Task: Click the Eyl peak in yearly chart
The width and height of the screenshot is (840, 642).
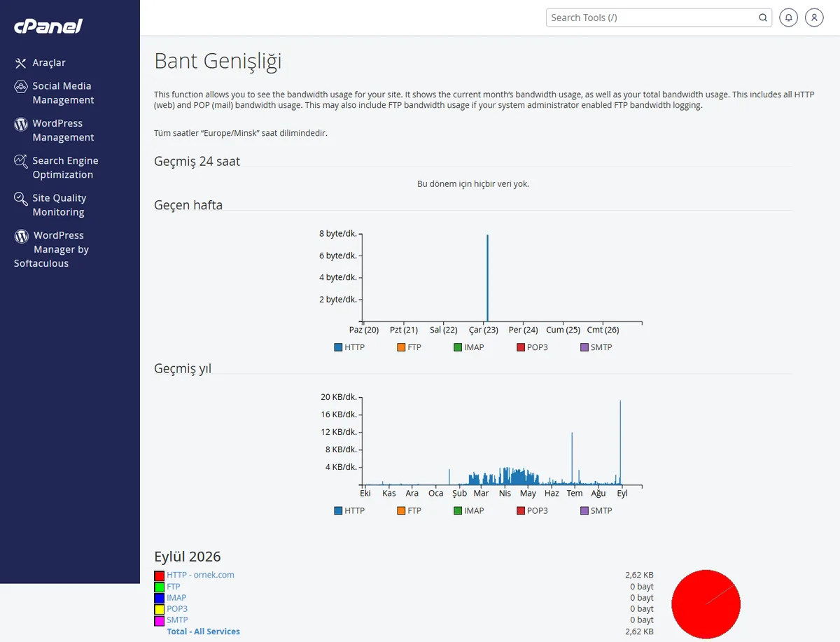Action: [x=620, y=442]
